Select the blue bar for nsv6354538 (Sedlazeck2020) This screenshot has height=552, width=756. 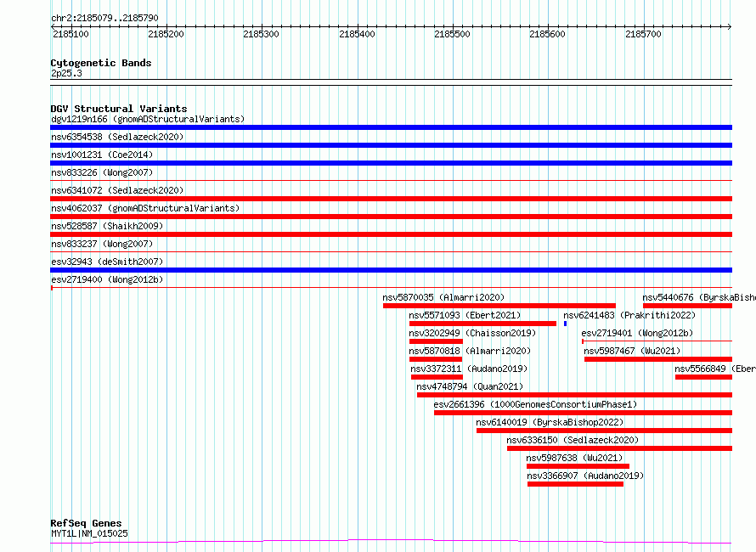click(391, 145)
